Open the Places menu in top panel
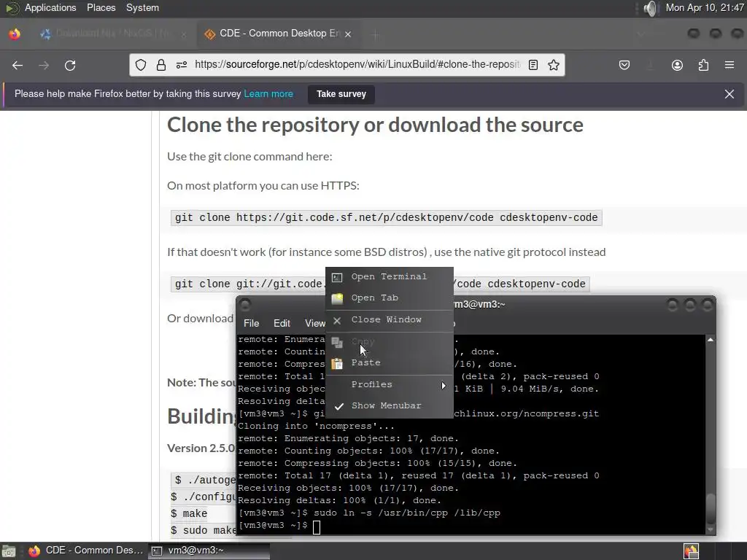The height and width of the screenshot is (560, 747). tap(101, 7)
